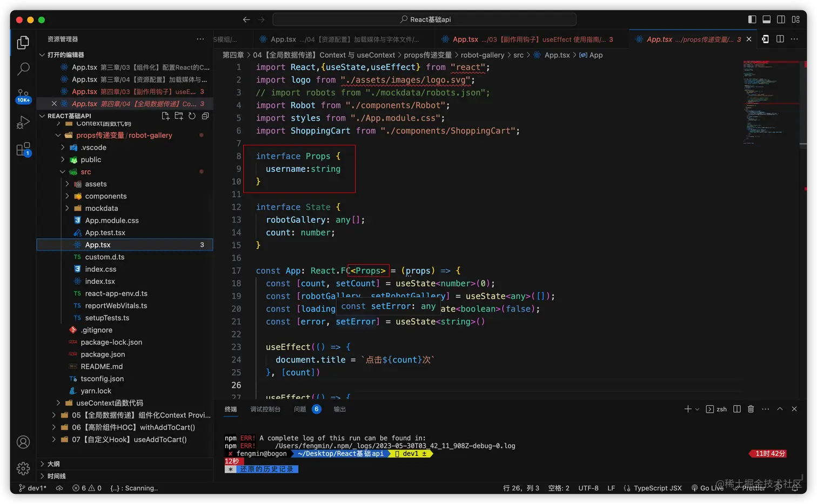The width and height of the screenshot is (817, 504).
Task: Open the Run and Debug view
Action: (x=23, y=123)
